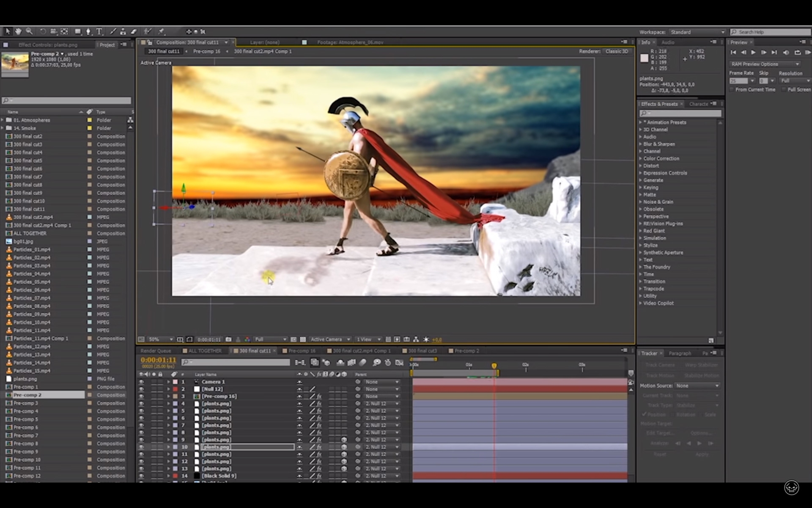The width and height of the screenshot is (812, 508).
Task: Select the Clone Stamp tool
Action: 123,31
